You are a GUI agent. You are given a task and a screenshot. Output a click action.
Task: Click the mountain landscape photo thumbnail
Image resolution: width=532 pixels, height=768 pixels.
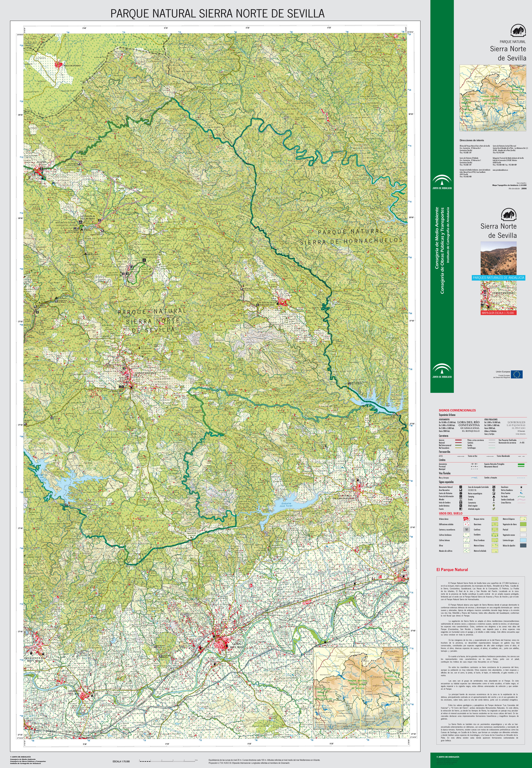pyautogui.click(x=499, y=258)
